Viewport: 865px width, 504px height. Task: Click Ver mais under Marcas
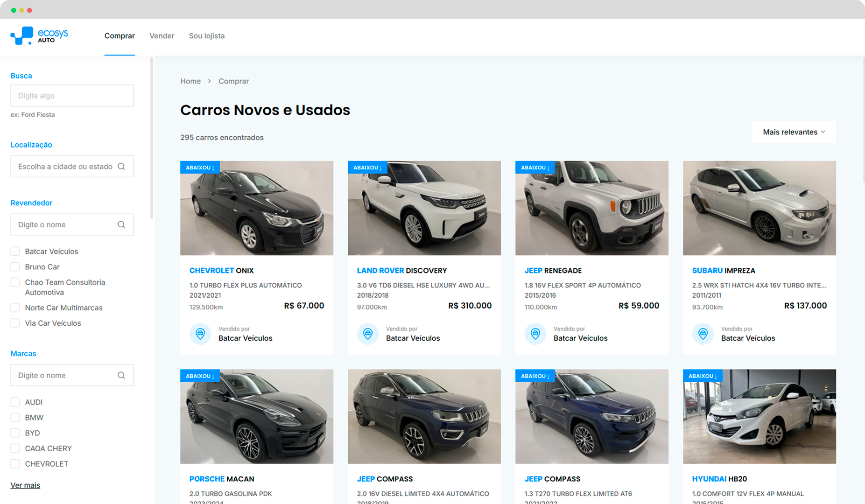click(x=25, y=485)
